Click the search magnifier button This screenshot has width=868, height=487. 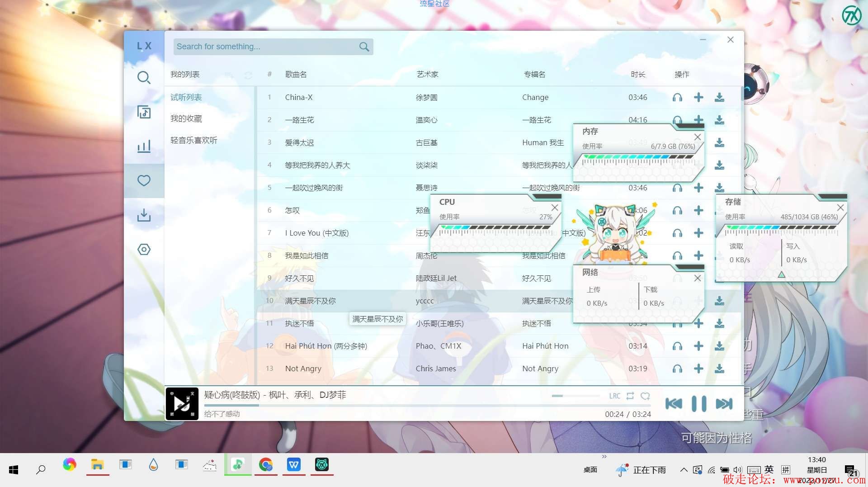364,47
